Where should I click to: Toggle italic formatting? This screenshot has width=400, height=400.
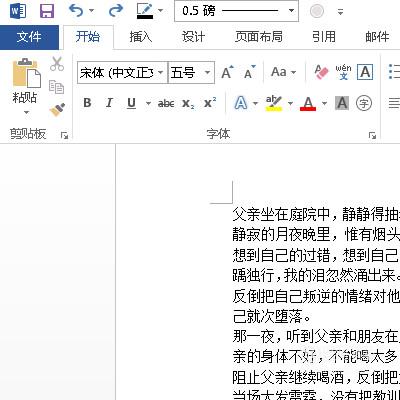click(x=109, y=103)
